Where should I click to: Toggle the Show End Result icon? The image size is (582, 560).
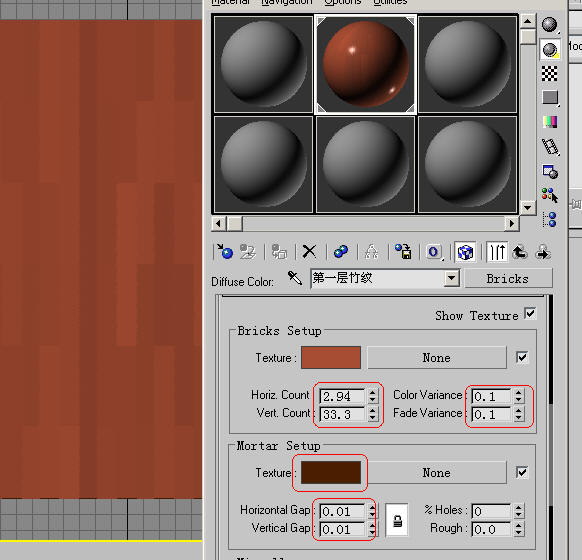click(497, 252)
